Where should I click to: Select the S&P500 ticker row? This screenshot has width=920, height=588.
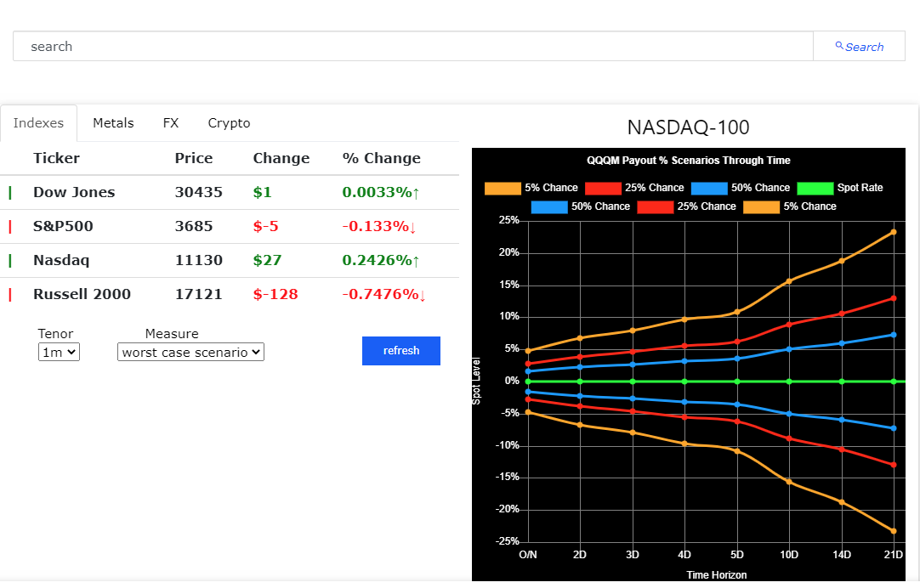(230, 226)
